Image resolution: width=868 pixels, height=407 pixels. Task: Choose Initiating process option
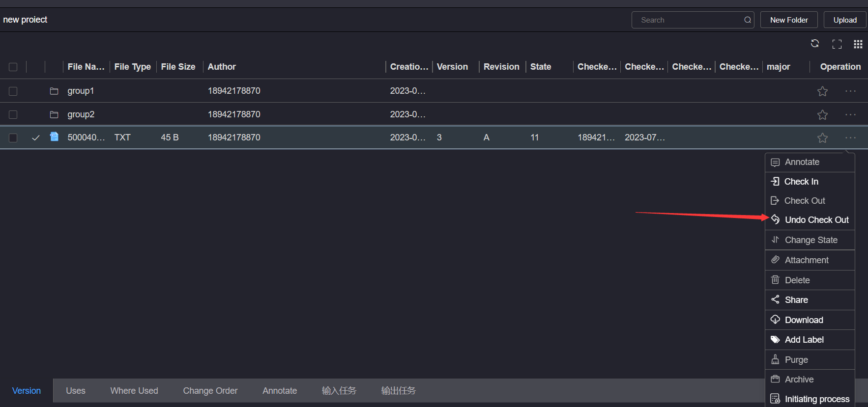[810, 399]
